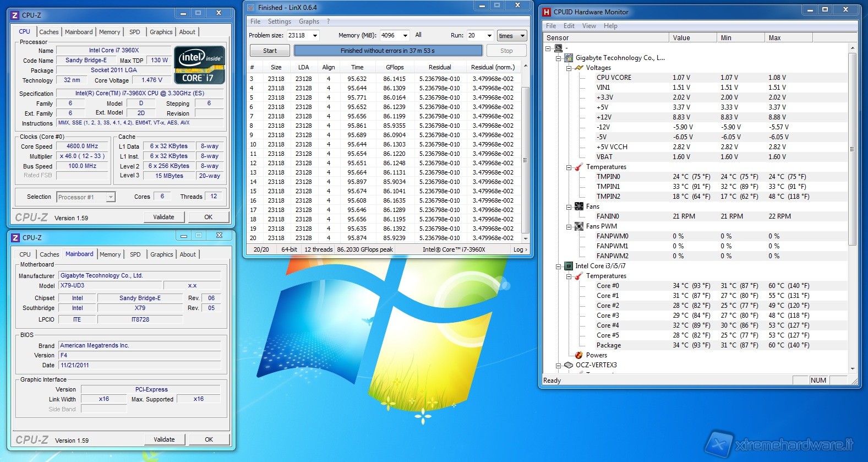This screenshot has height=462, width=868.
Task: Click the HWMonitor vertical scrollbar down arrow
Action: tap(853, 368)
